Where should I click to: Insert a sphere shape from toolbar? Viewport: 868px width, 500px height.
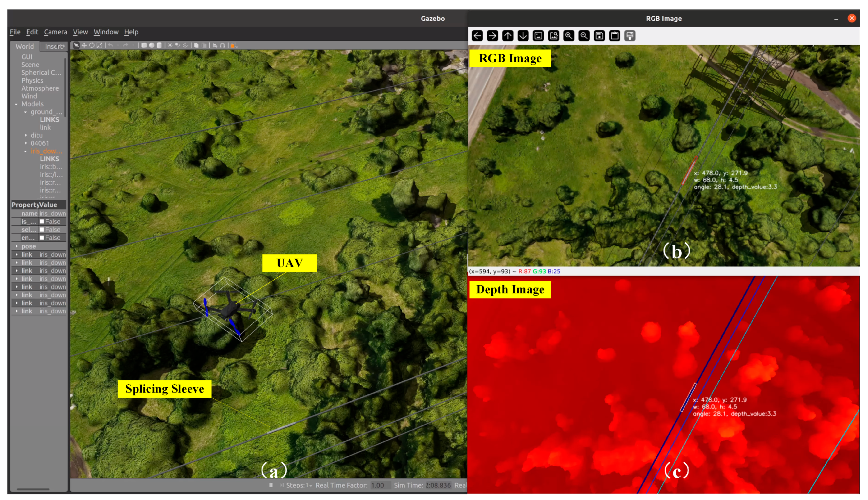152,45
